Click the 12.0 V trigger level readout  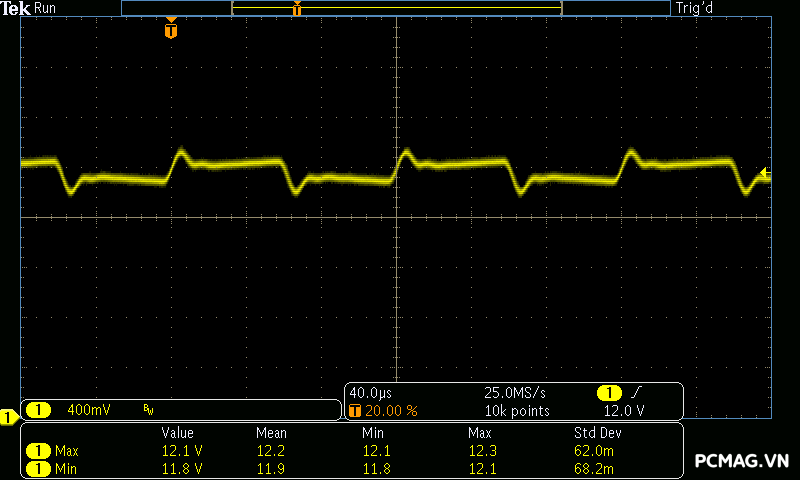point(624,410)
